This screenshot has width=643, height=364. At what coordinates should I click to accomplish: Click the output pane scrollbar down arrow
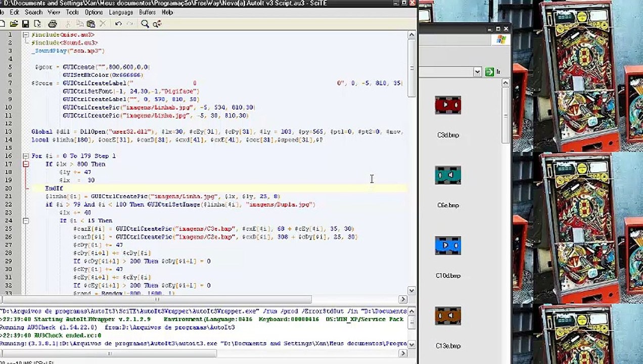[x=411, y=344]
